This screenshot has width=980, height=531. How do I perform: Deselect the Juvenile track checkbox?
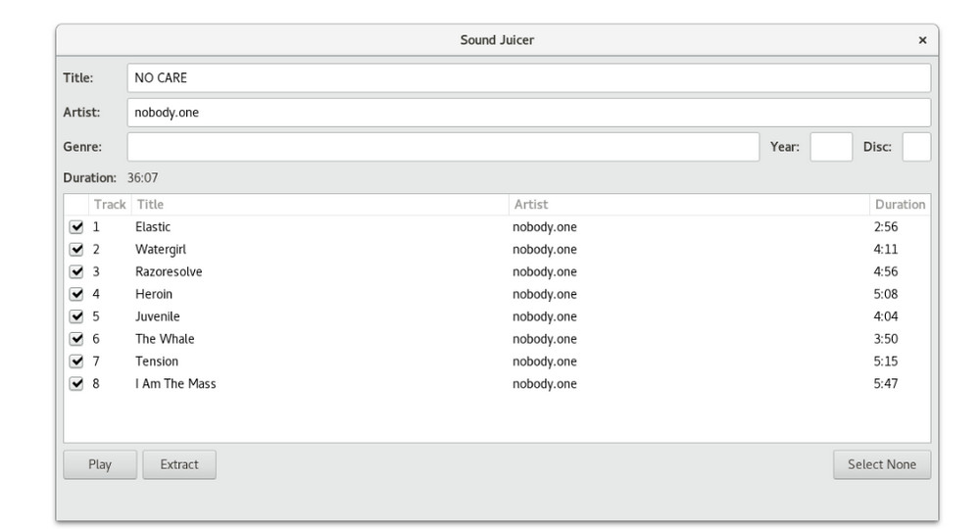point(76,316)
